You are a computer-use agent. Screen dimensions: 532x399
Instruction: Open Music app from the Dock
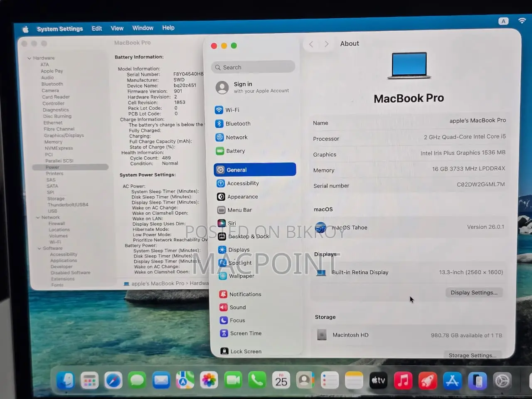[403, 380]
